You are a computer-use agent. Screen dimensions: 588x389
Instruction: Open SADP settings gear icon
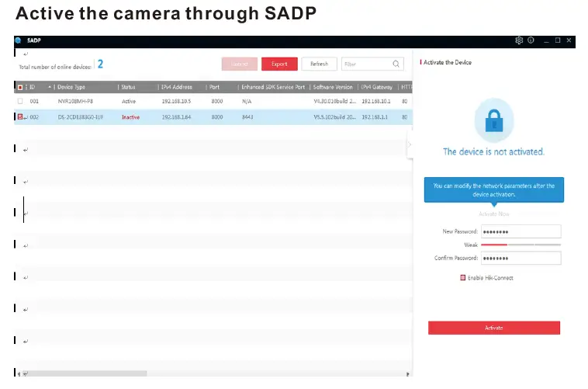click(x=519, y=40)
